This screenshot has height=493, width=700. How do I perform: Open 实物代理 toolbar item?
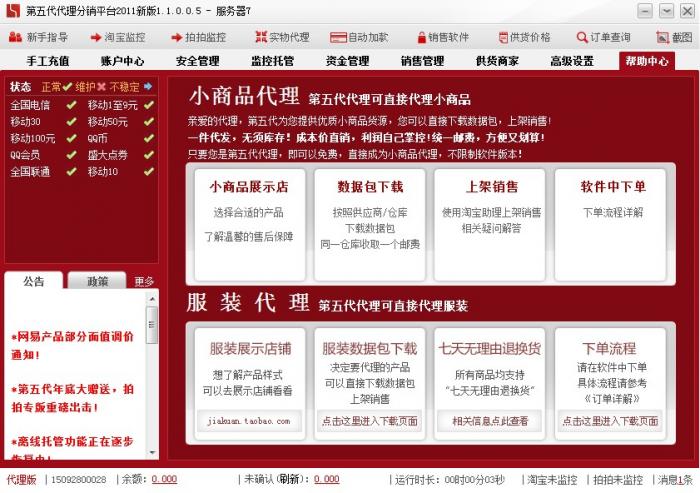point(282,37)
